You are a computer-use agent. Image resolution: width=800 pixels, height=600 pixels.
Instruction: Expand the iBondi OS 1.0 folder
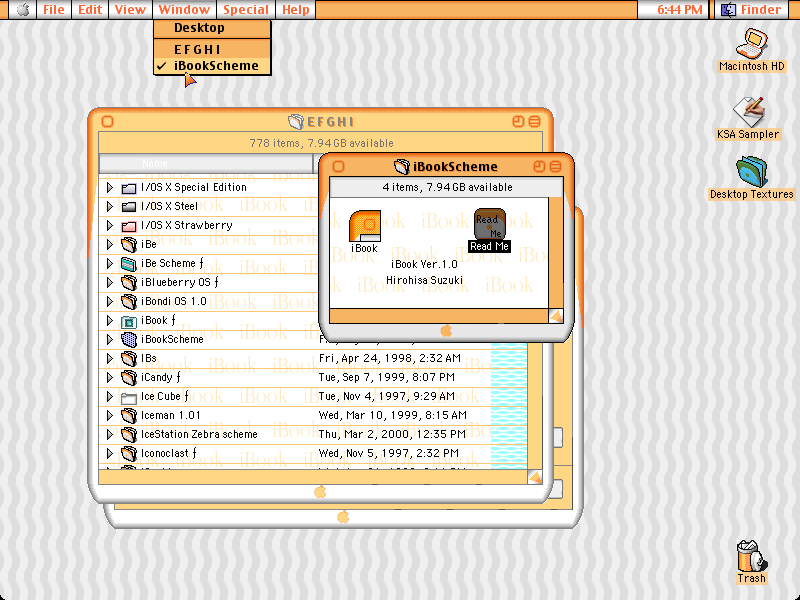110,301
